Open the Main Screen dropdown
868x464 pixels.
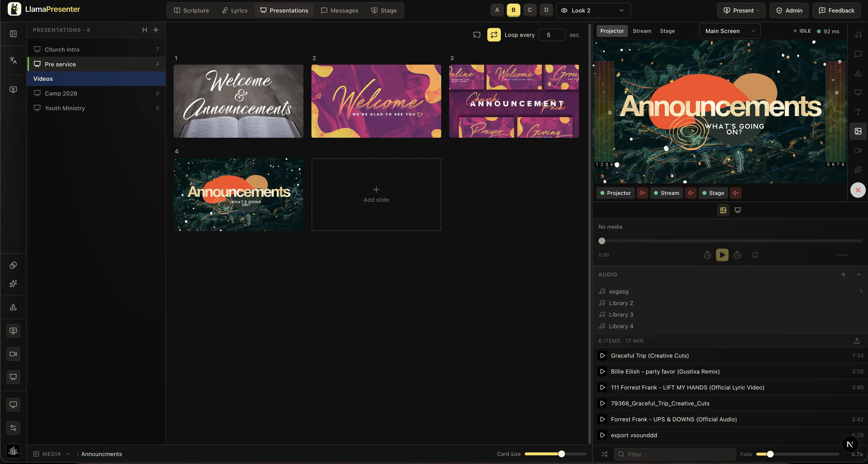tap(730, 31)
